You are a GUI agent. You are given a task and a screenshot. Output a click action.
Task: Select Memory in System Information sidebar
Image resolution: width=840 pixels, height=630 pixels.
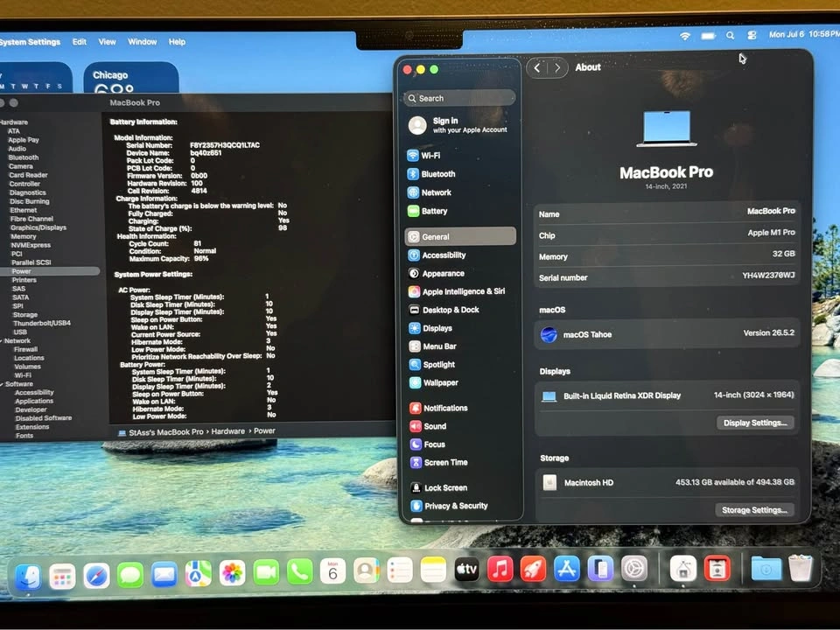coord(24,236)
